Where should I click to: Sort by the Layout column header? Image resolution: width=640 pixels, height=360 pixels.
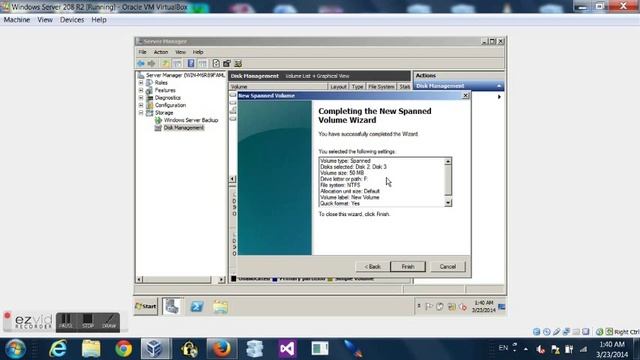338,87
